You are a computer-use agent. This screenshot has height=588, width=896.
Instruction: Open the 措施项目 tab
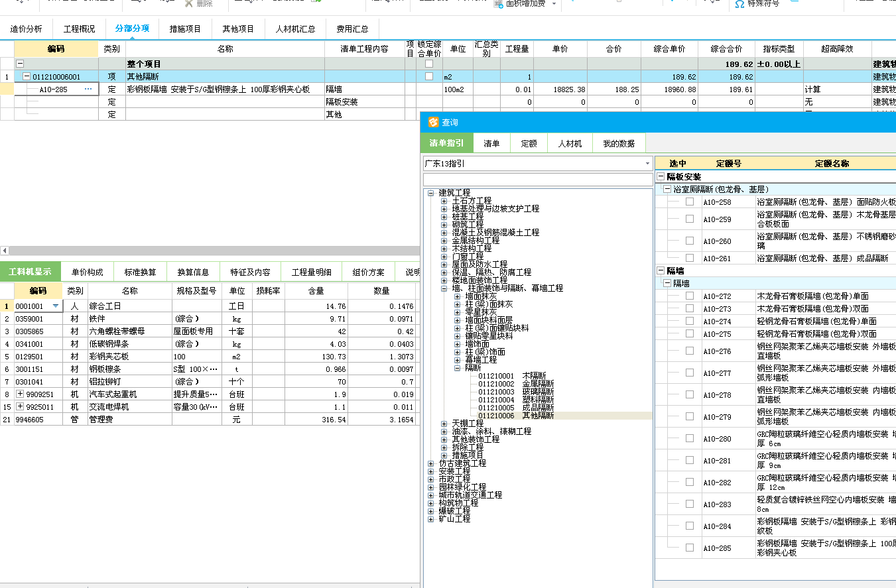tap(185, 29)
